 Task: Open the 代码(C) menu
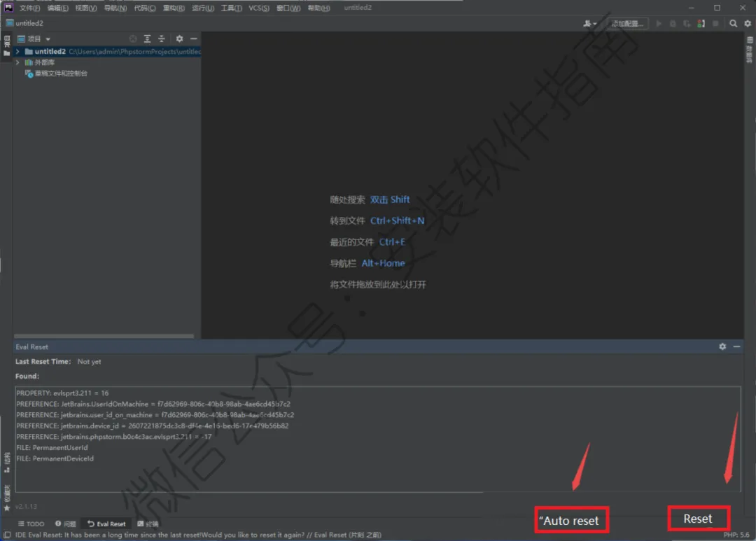pos(145,8)
